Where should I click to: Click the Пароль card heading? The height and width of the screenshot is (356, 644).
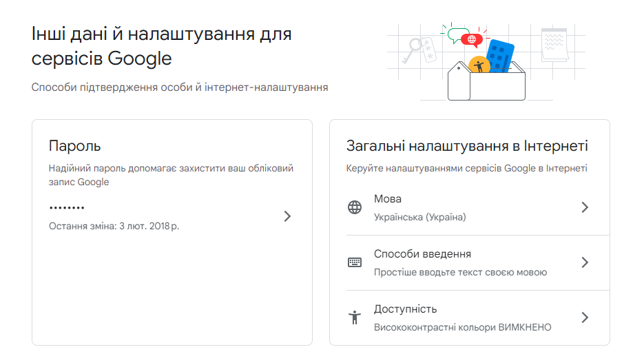click(x=74, y=146)
